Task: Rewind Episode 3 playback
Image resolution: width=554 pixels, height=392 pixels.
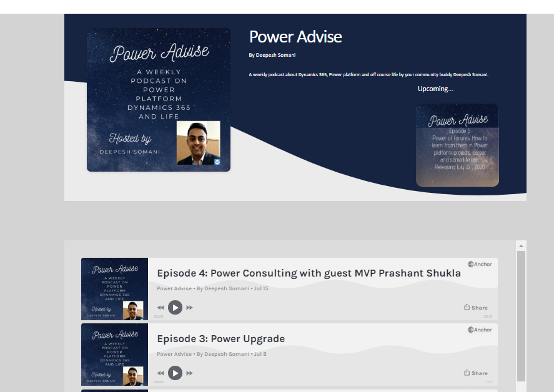Action: [161, 373]
